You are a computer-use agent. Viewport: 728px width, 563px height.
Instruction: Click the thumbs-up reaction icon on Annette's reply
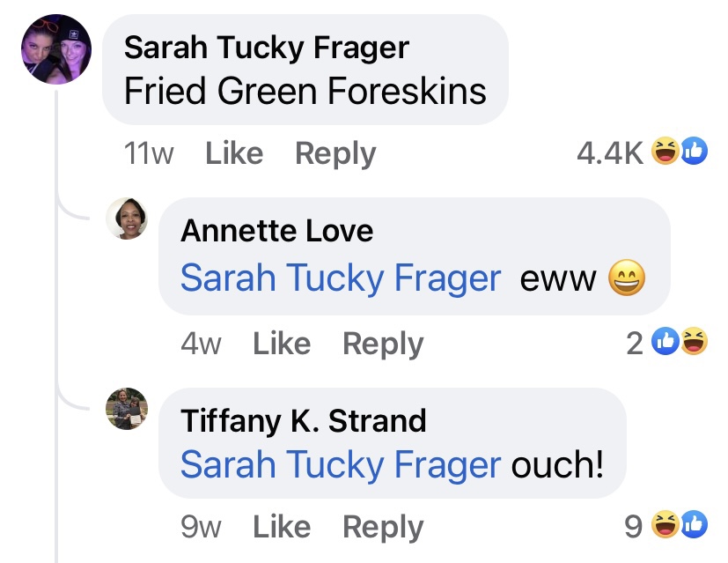(x=666, y=341)
